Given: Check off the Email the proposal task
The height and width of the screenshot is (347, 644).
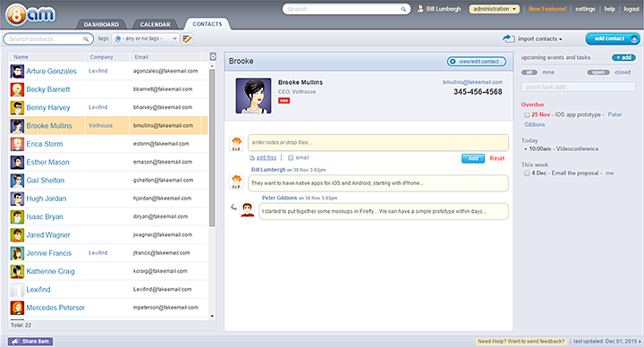Looking at the screenshot, I should tap(527, 173).
